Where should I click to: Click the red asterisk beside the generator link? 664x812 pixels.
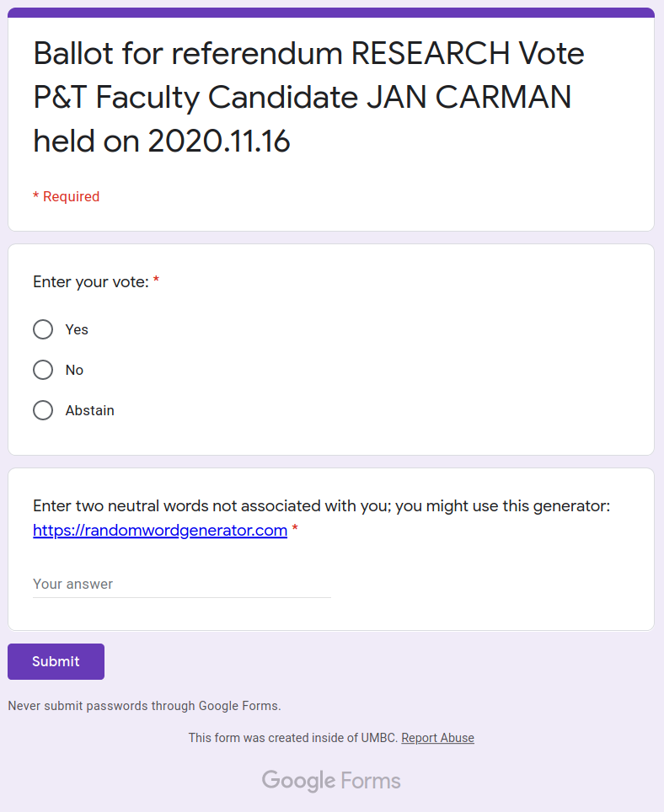click(295, 529)
